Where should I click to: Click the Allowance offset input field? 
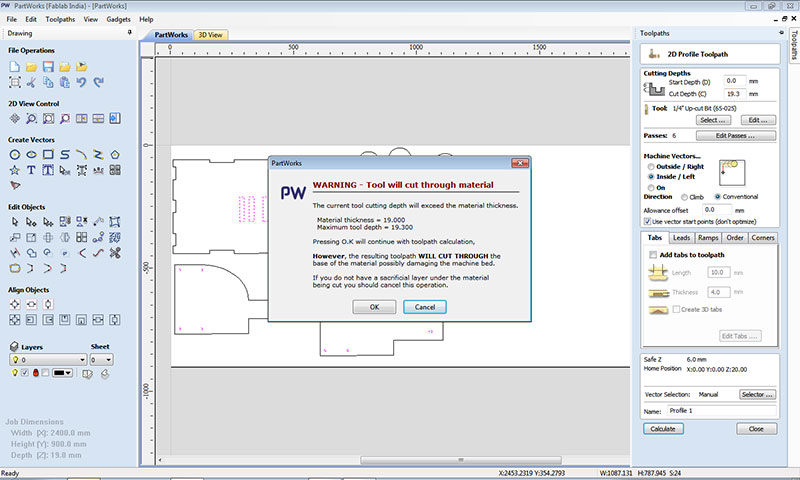pos(716,210)
